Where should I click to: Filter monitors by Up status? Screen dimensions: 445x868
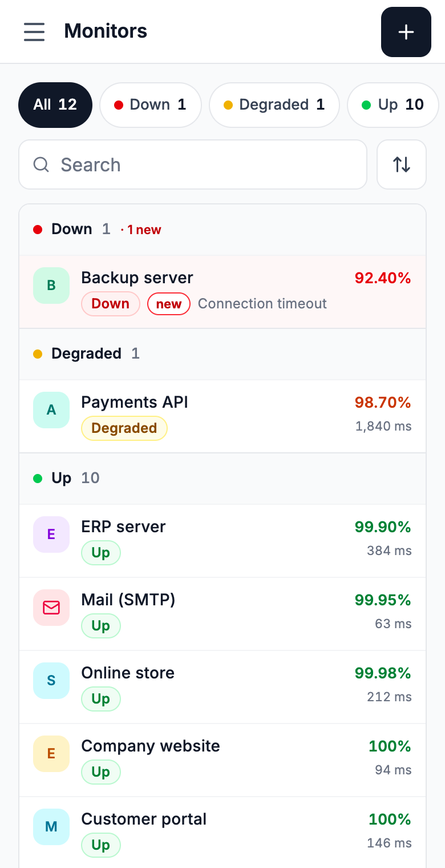click(x=393, y=105)
